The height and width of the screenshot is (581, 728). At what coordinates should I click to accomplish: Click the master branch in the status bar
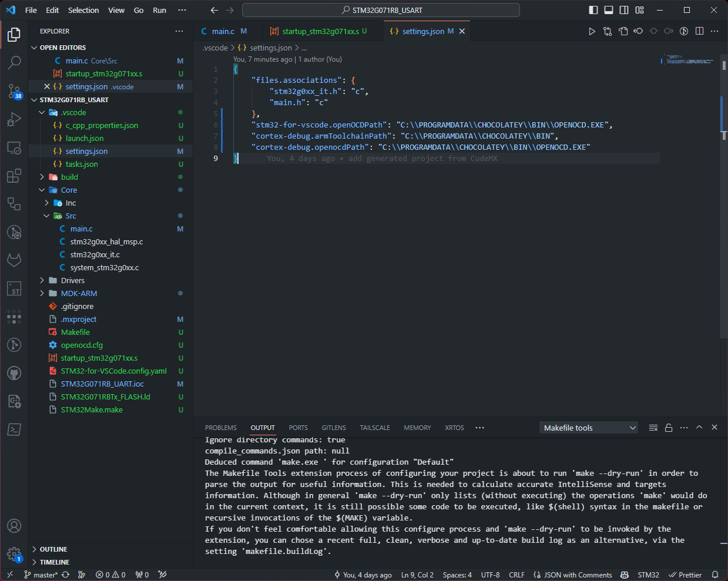click(x=42, y=575)
